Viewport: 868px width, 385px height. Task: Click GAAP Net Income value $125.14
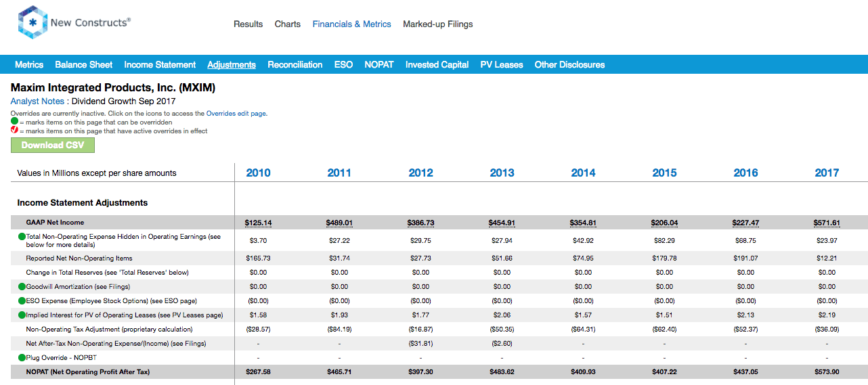coord(259,223)
